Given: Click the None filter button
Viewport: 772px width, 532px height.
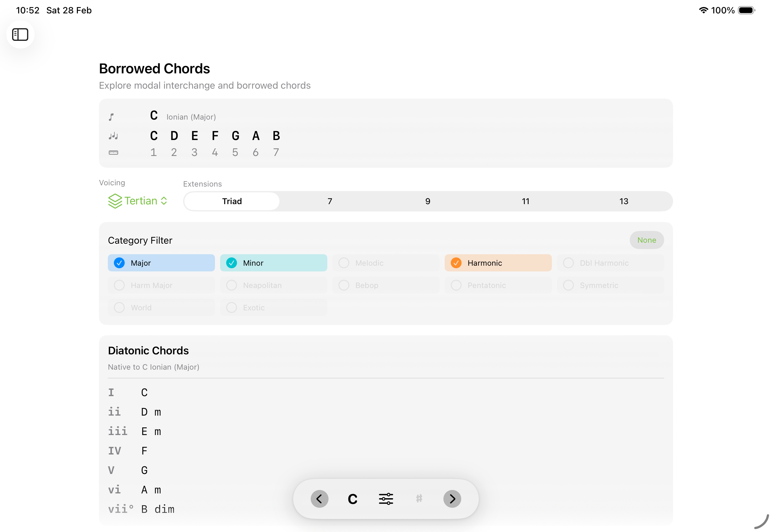Looking at the screenshot, I should (646, 240).
